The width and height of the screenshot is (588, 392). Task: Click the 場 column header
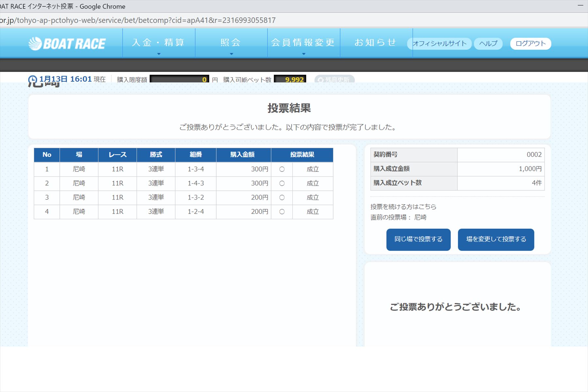[x=79, y=155]
